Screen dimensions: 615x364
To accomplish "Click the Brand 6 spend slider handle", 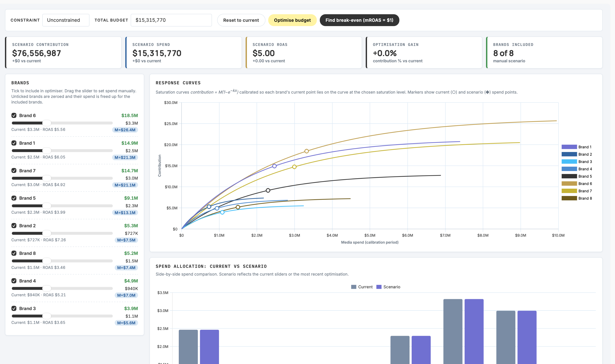I will click(47, 123).
